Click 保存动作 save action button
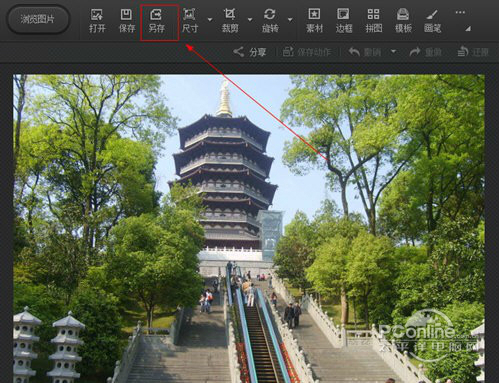The width and height of the screenshot is (499, 383). (x=307, y=52)
